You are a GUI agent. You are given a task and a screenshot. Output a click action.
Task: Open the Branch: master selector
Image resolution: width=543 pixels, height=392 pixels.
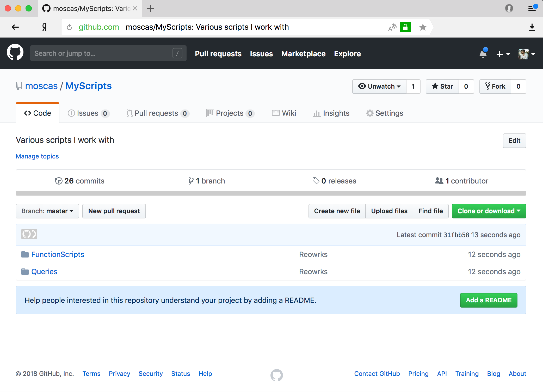(x=47, y=211)
